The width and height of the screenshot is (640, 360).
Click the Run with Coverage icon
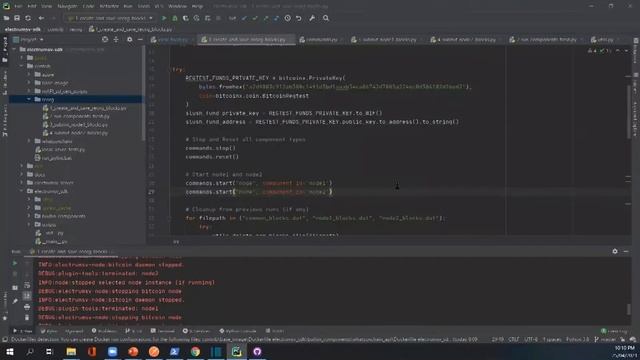pyautogui.click(x=186, y=18)
